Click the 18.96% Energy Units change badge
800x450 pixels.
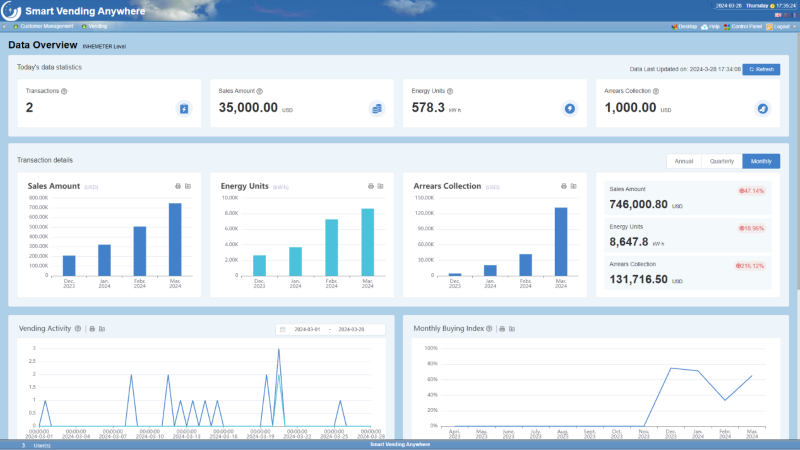(x=752, y=228)
